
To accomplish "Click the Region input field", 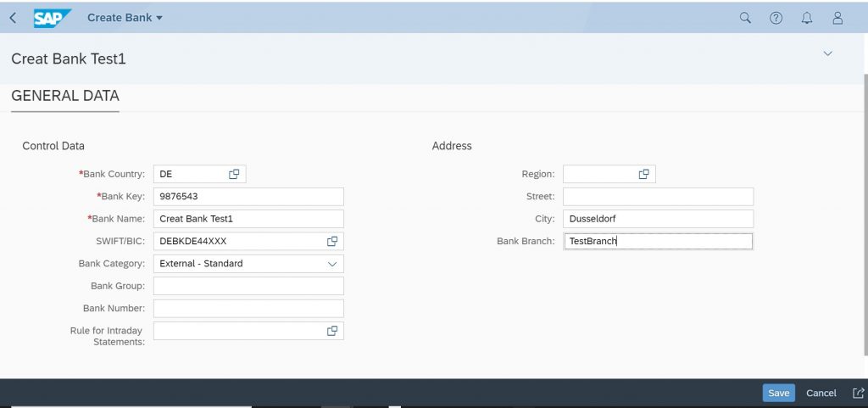I will [x=609, y=174].
